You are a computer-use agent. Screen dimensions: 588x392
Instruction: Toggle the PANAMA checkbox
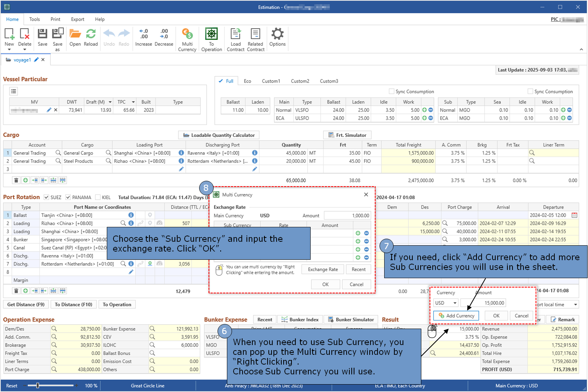click(x=68, y=198)
